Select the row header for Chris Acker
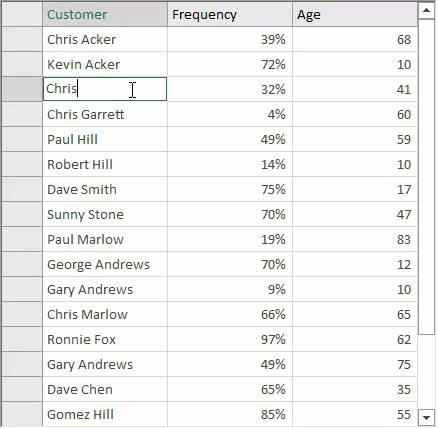 (x=22, y=39)
